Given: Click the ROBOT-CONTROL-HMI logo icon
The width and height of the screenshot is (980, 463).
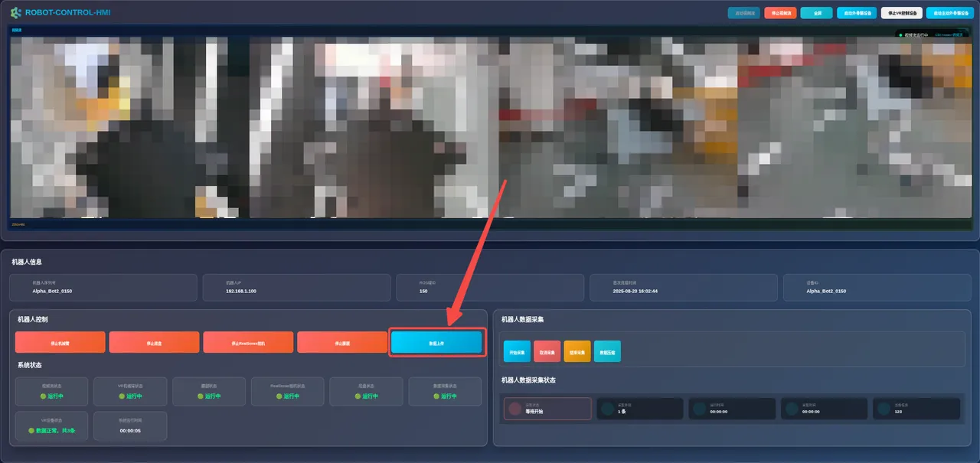Looking at the screenshot, I should click(16, 12).
